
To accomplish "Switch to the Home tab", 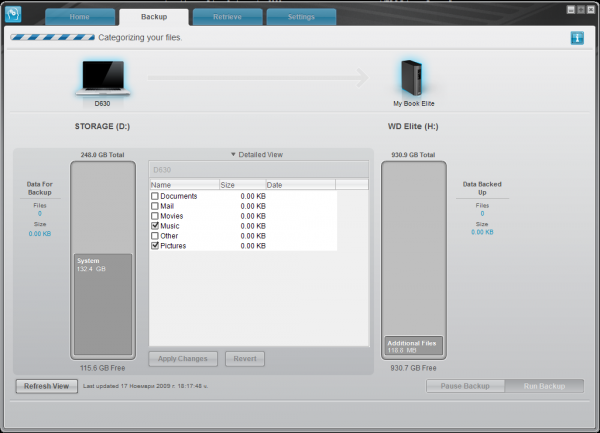I will 80,17.
